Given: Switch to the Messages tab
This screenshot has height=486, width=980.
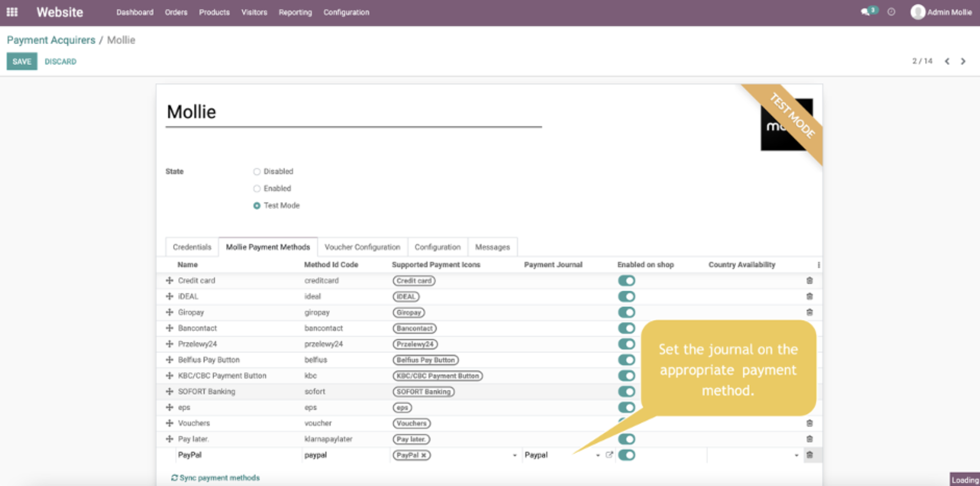Looking at the screenshot, I should pos(492,247).
